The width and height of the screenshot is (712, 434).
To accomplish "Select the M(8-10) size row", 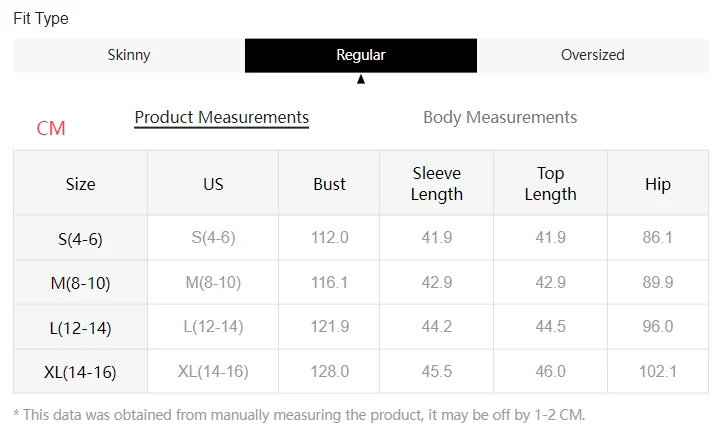I will coord(80,283).
